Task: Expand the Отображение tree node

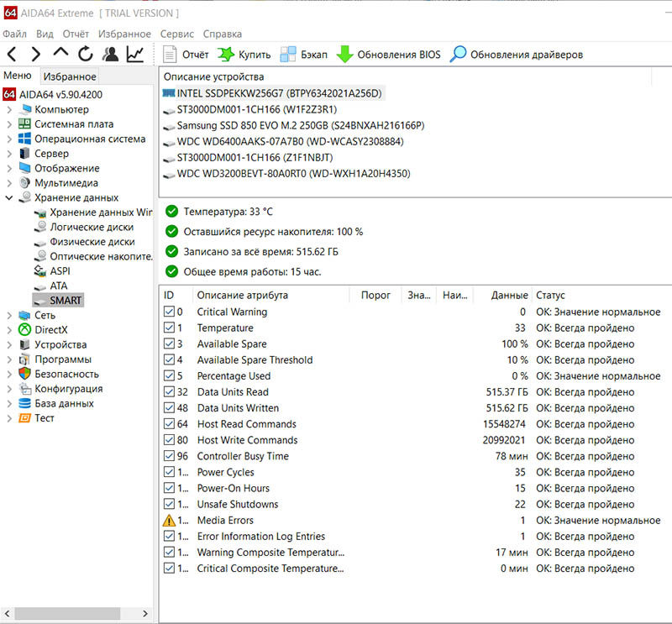Action: 9,169
